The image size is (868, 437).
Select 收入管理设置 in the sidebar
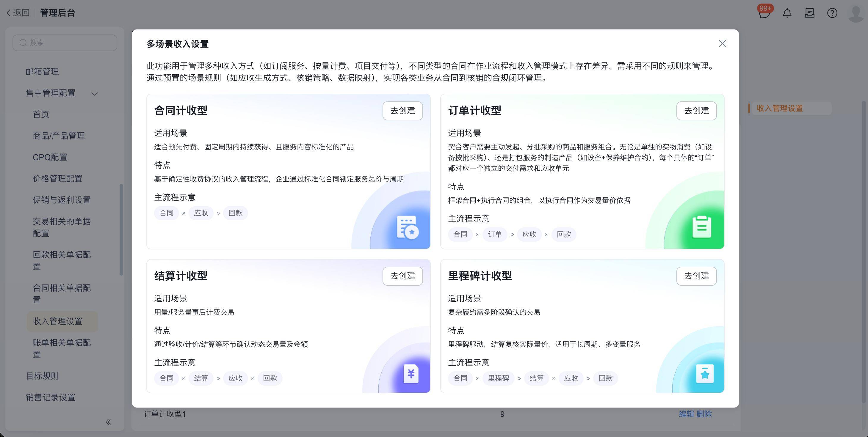[58, 321]
